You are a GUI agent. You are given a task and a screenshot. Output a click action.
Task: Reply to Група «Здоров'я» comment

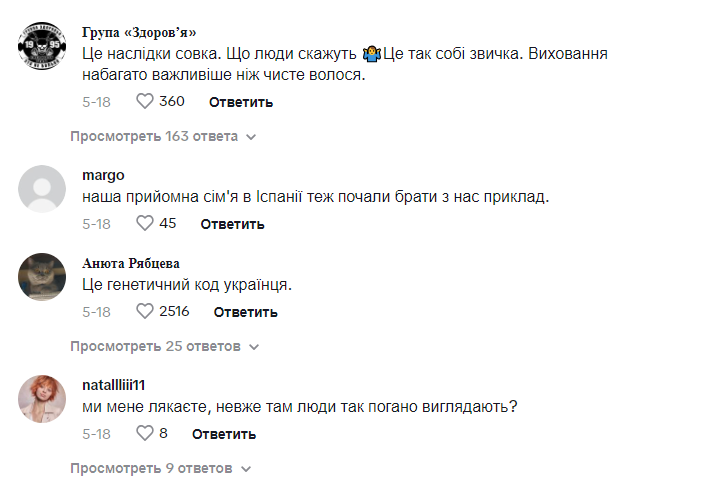pos(240,102)
